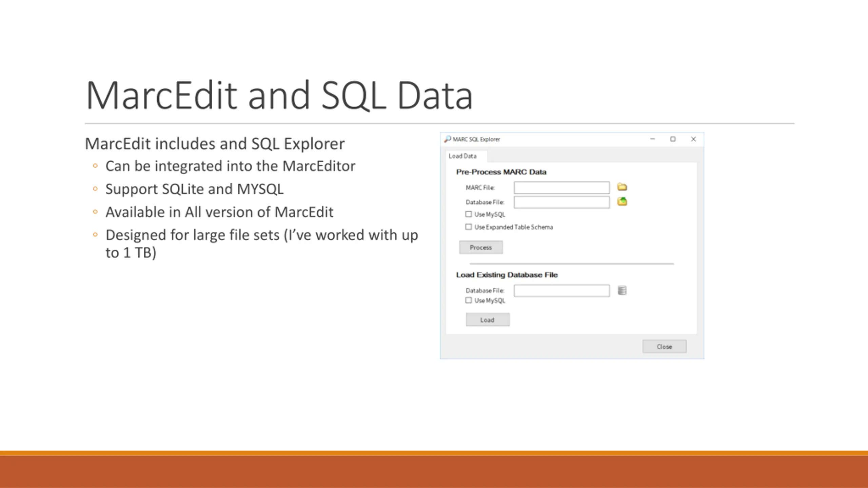The image size is (868, 488).
Task: Click the green database file save icon
Action: tap(622, 202)
